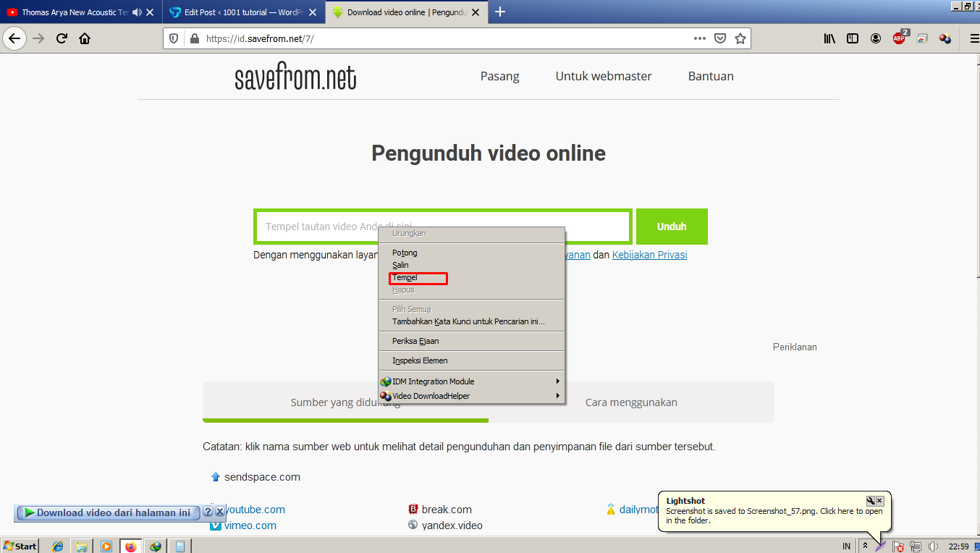The width and height of the screenshot is (980, 553).
Task: Click the Action Center flag tray icon
Action: (x=898, y=546)
